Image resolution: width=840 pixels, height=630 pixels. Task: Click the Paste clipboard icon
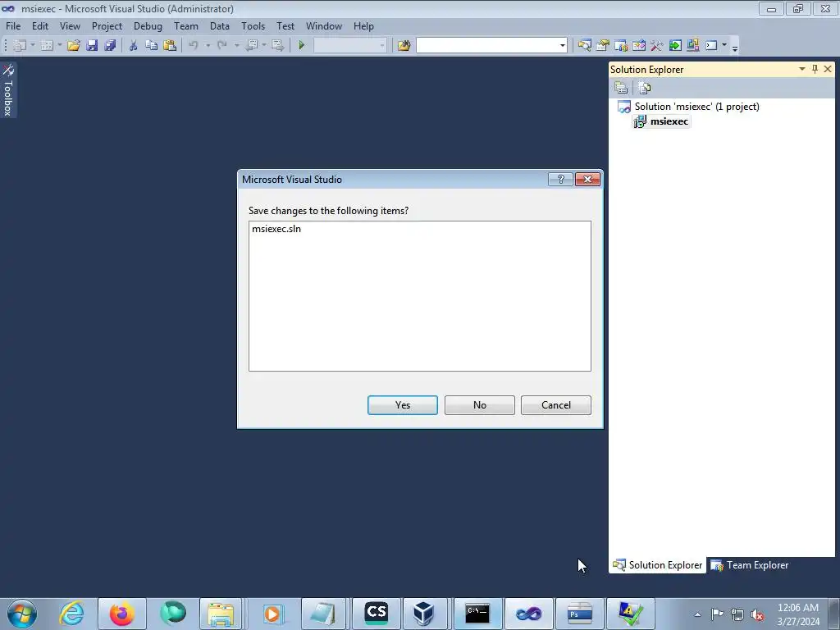[x=170, y=46]
